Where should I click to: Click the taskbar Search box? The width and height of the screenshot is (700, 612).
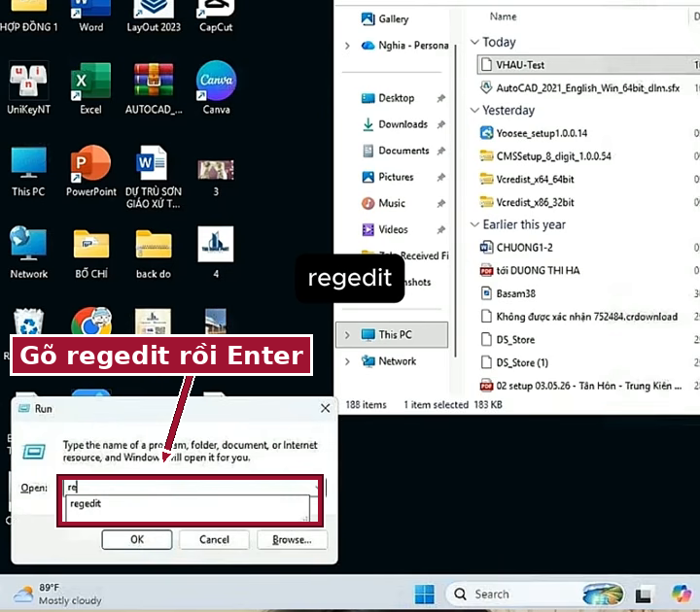[535, 595]
